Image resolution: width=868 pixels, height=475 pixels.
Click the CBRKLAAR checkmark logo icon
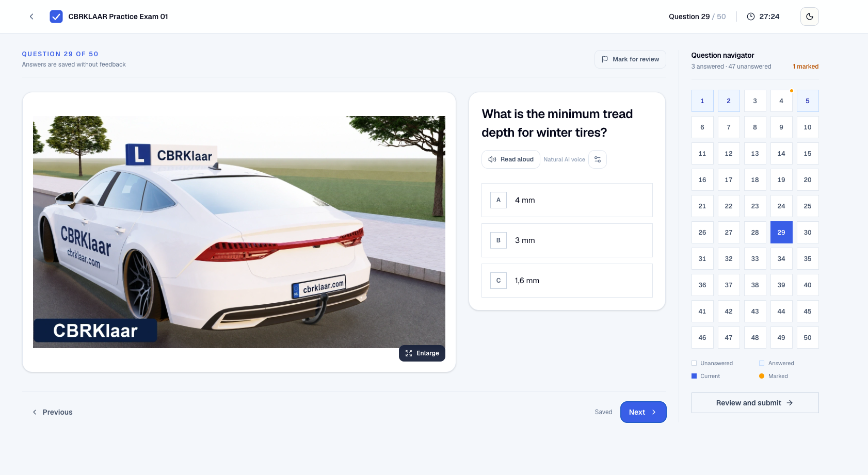pyautogui.click(x=56, y=17)
